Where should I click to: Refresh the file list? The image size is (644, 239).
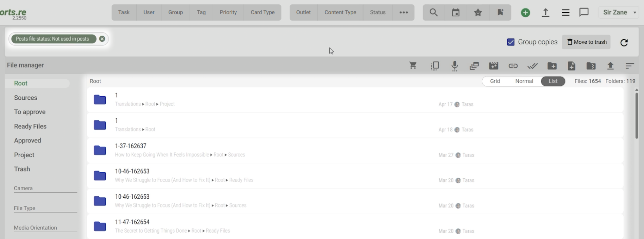624,42
